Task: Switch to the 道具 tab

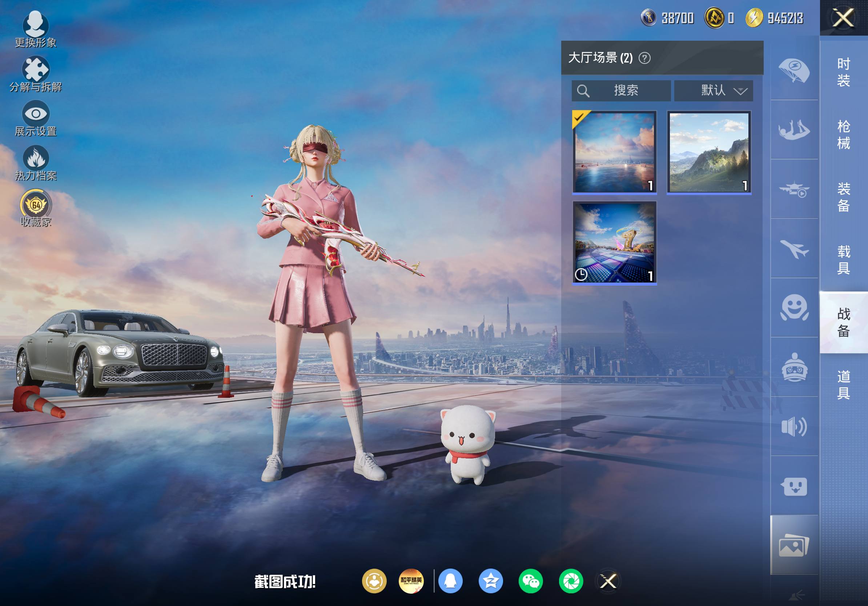Action: 843,385
